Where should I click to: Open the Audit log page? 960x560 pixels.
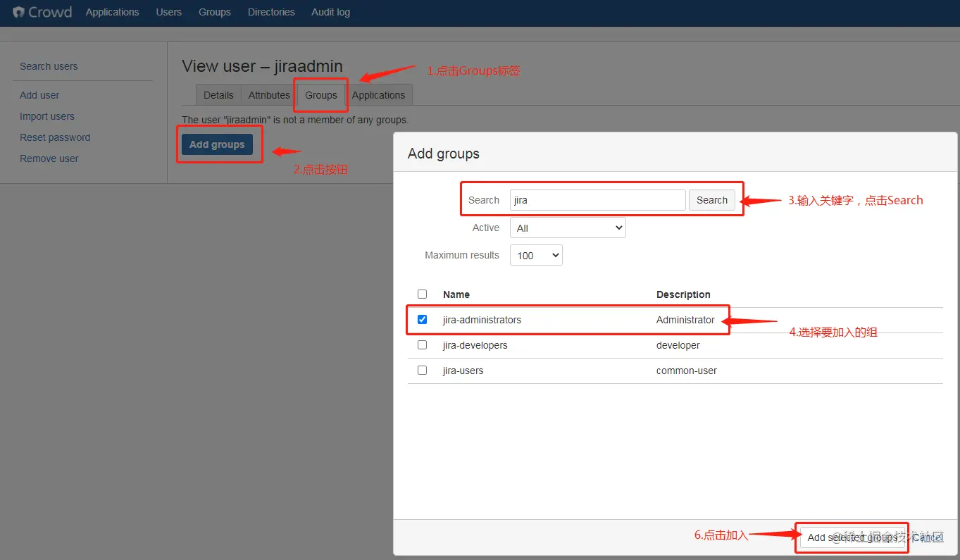tap(330, 12)
